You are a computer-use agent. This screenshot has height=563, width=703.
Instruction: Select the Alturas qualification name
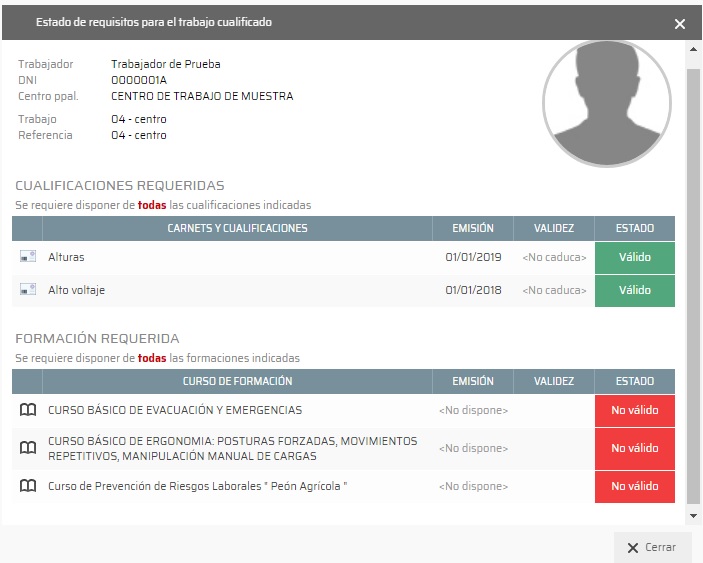pyautogui.click(x=66, y=258)
